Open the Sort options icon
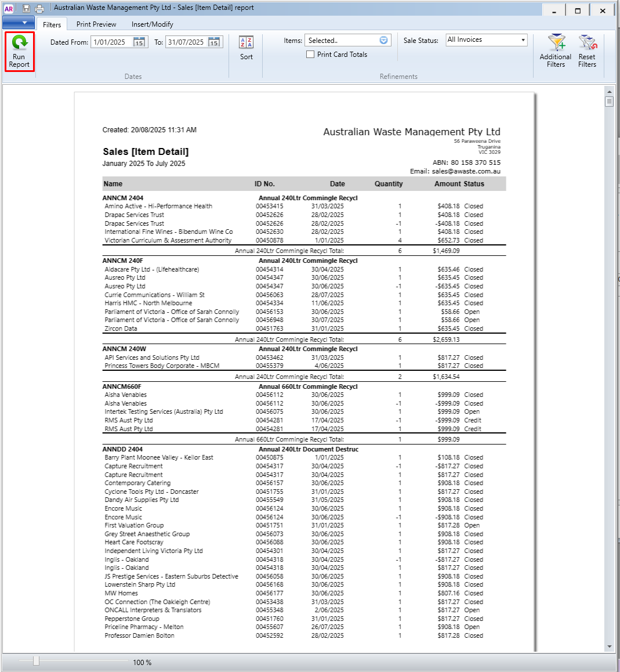Viewport: 620px width, 672px height. [246, 42]
